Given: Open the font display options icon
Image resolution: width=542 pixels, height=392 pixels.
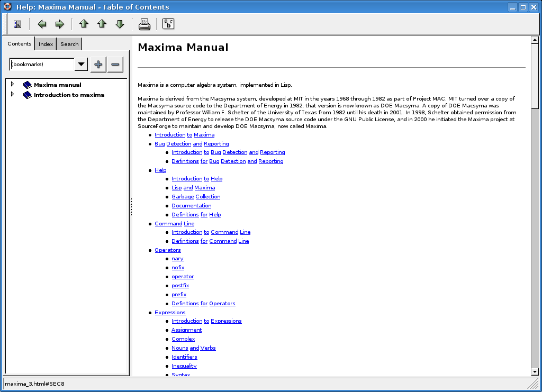Looking at the screenshot, I should tap(168, 24).
